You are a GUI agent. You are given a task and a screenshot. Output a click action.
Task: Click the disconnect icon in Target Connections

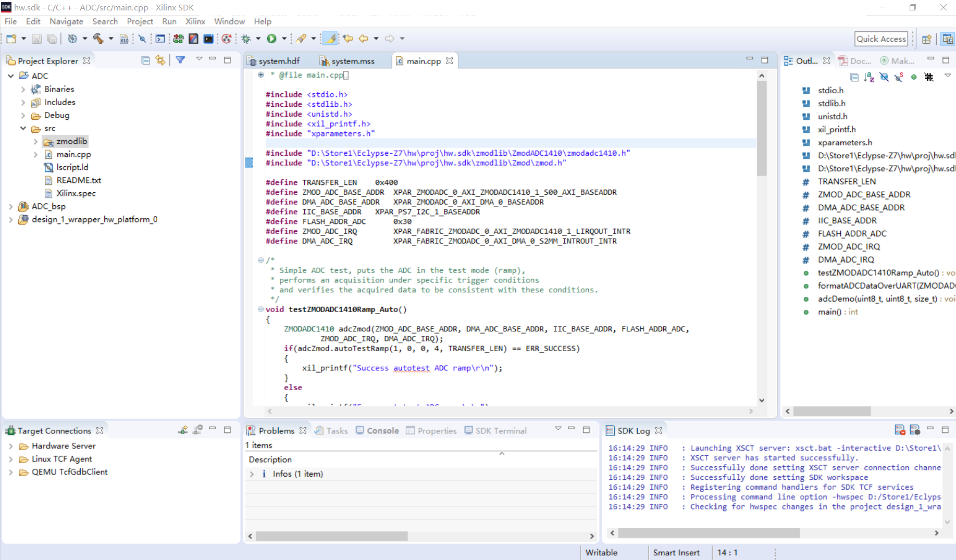pyautogui.click(x=197, y=430)
